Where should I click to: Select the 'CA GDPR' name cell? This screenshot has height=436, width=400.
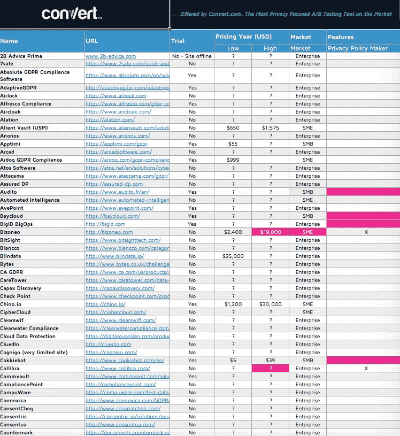(x=42, y=272)
